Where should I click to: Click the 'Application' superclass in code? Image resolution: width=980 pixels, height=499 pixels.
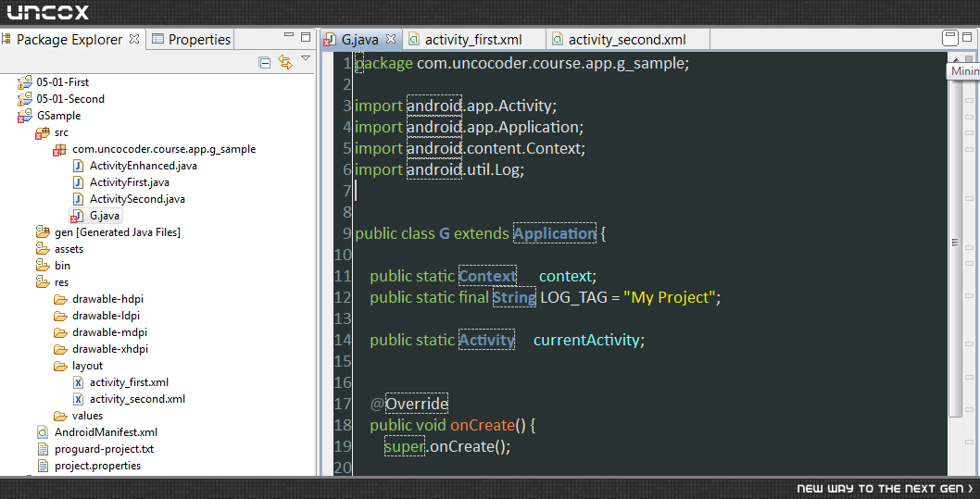point(554,233)
